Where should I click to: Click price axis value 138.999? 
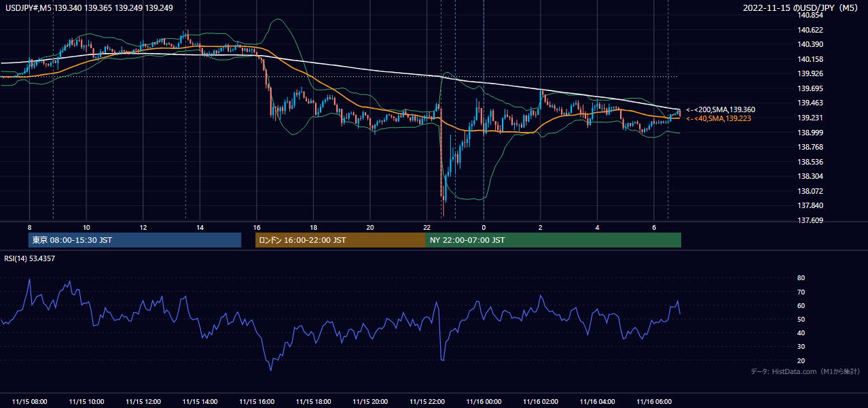tap(809, 133)
